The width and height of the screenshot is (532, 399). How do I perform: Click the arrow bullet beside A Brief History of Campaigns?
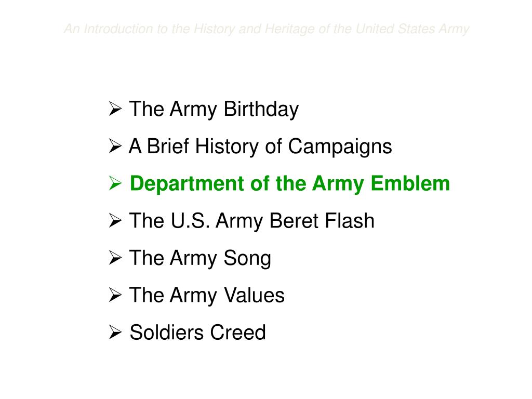coord(115,146)
